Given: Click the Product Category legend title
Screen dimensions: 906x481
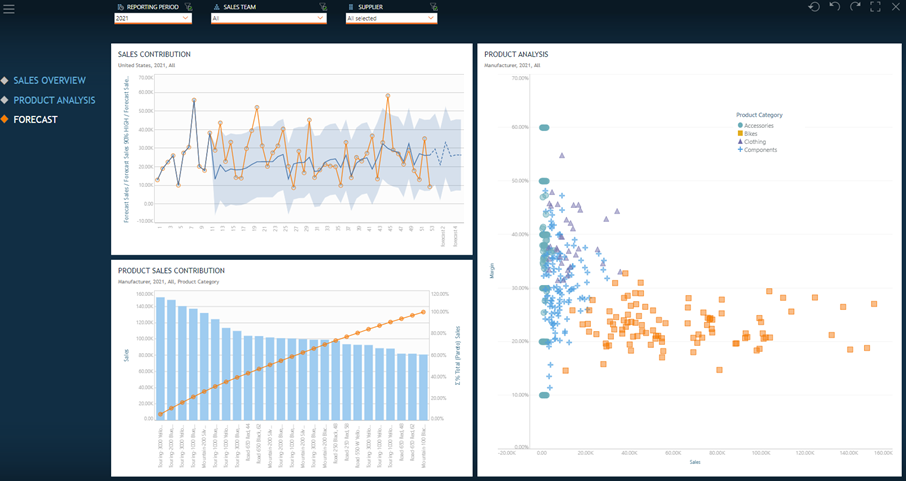Looking at the screenshot, I should click(x=759, y=115).
